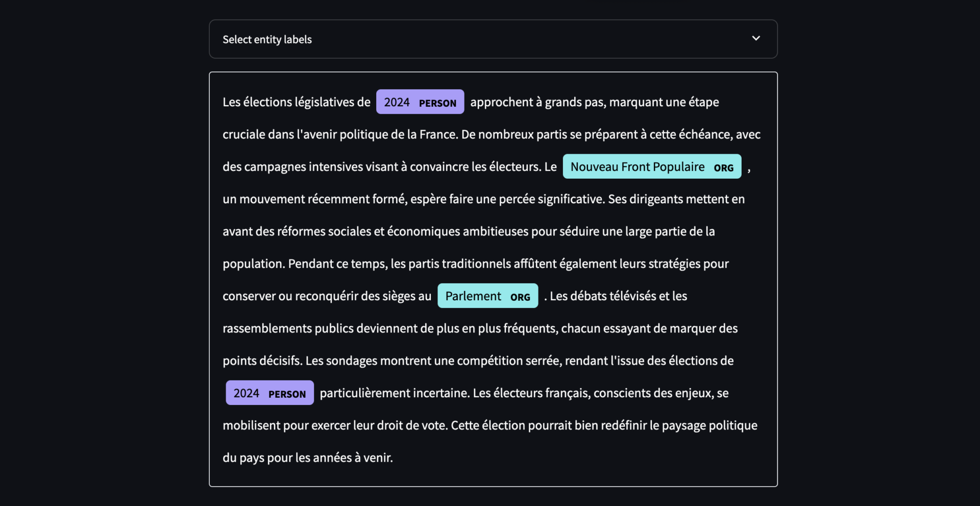980x506 pixels.
Task: Click the first 2024 PERSON entity chip
Action: tap(420, 102)
